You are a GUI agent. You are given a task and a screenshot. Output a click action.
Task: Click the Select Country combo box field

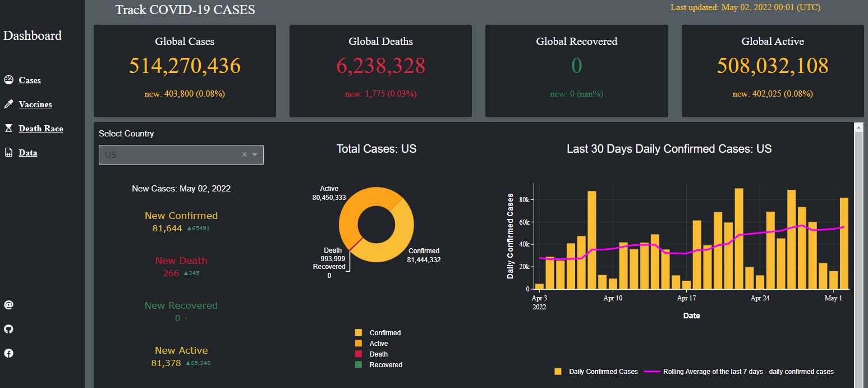168,155
